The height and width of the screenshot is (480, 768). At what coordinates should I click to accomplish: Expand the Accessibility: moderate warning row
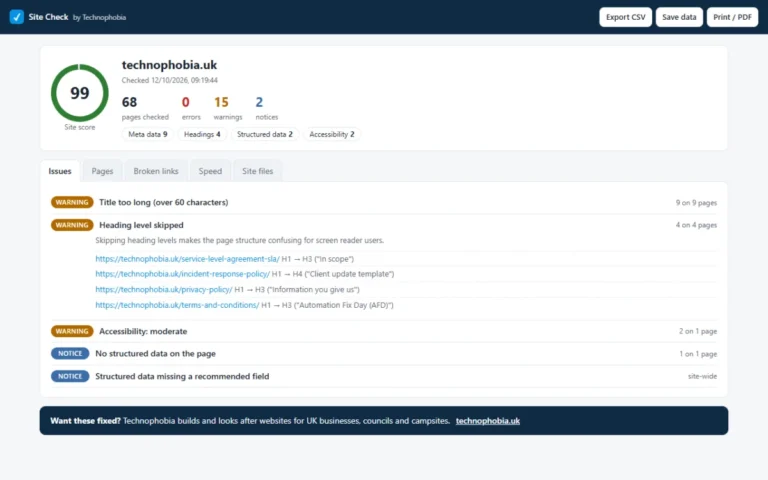pyautogui.click(x=384, y=331)
